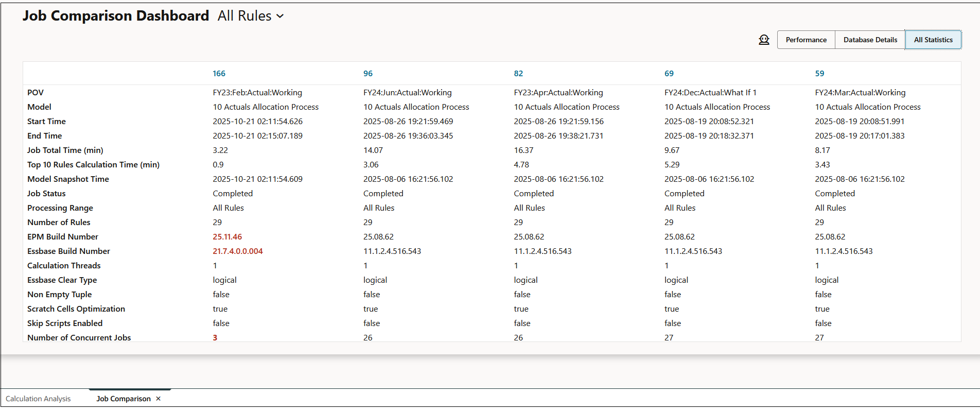Select the Job Comparison tab
Image resolution: width=980 pixels, height=410 pixels.
[x=124, y=399]
